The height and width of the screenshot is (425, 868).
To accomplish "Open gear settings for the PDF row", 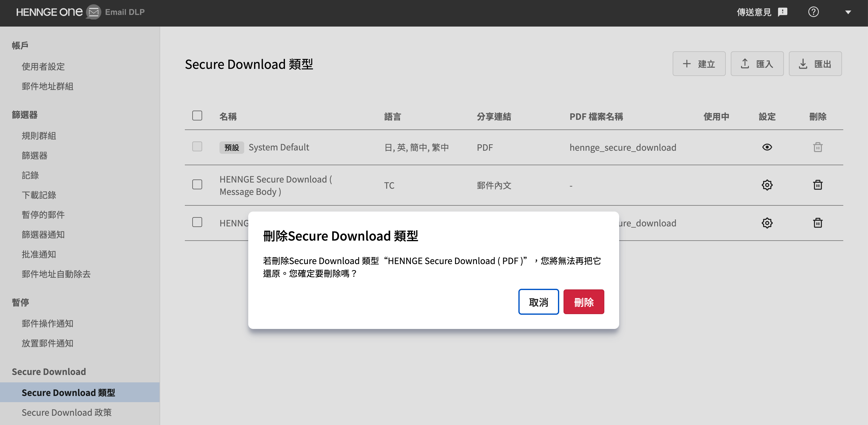I will click(x=767, y=223).
